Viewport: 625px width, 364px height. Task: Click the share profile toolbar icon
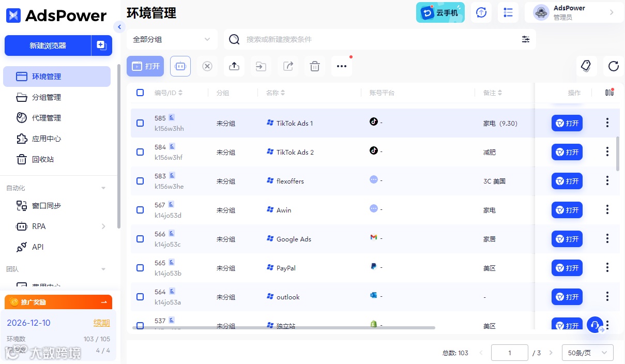point(288,66)
